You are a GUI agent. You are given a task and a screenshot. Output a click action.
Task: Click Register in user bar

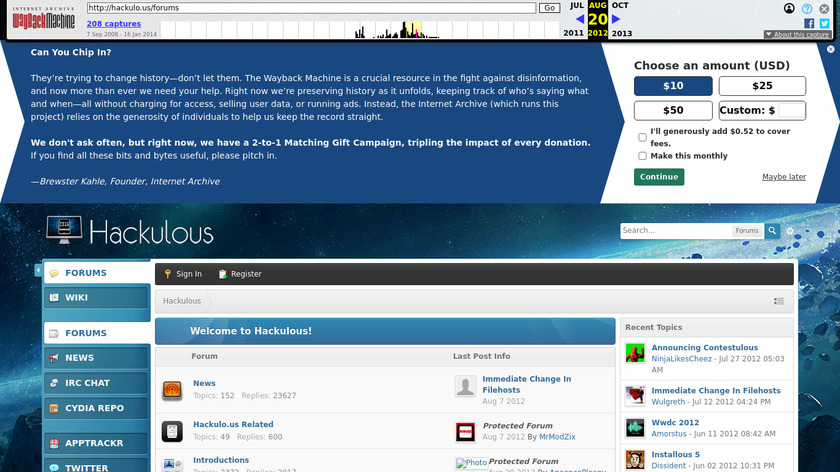point(240,274)
